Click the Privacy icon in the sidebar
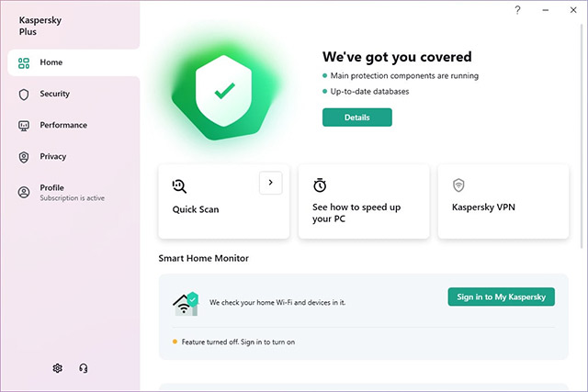Image resolution: width=588 pixels, height=392 pixels. click(x=24, y=156)
